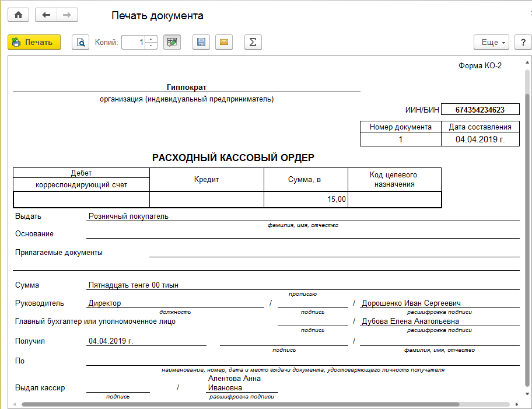Click the title РАСХОДНЫЙ КАССОВЫЙ ОРДЕР
Screen dimensions: 532x409
pyautogui.click(x=233, y=158)
